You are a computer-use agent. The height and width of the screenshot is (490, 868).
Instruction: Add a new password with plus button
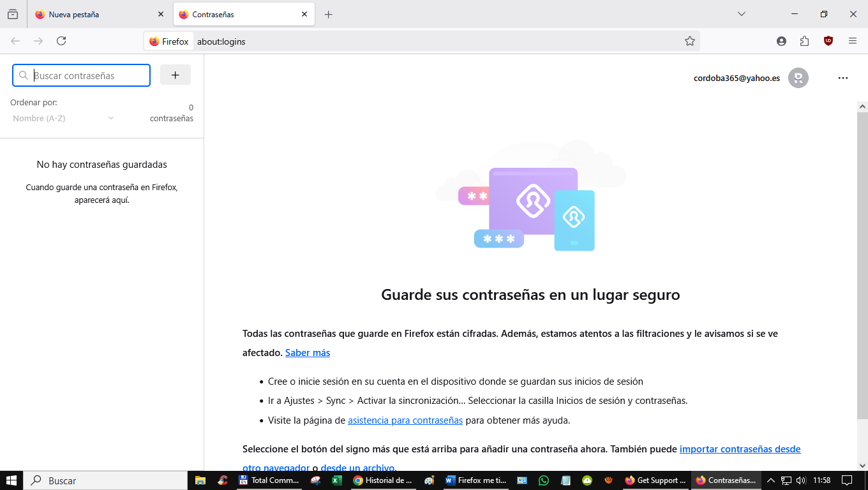click(176, 75)
